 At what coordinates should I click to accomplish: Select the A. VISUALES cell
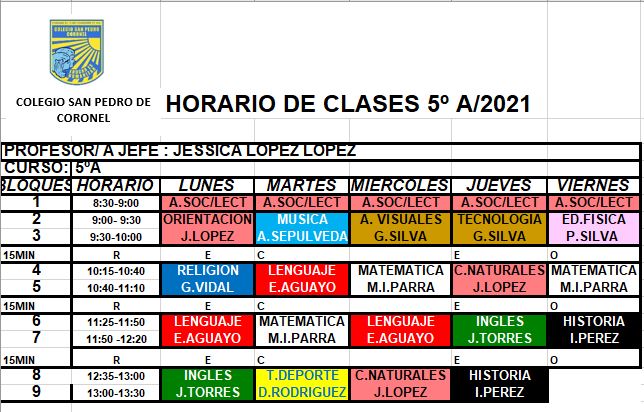coord(399,219)
